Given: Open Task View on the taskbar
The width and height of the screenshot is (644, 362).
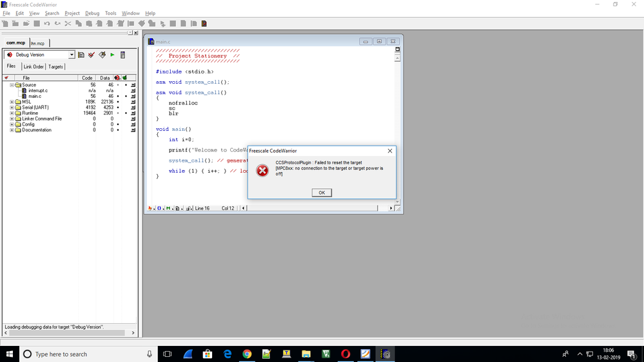Looking at the screenshot, I should tap(167, 354).
